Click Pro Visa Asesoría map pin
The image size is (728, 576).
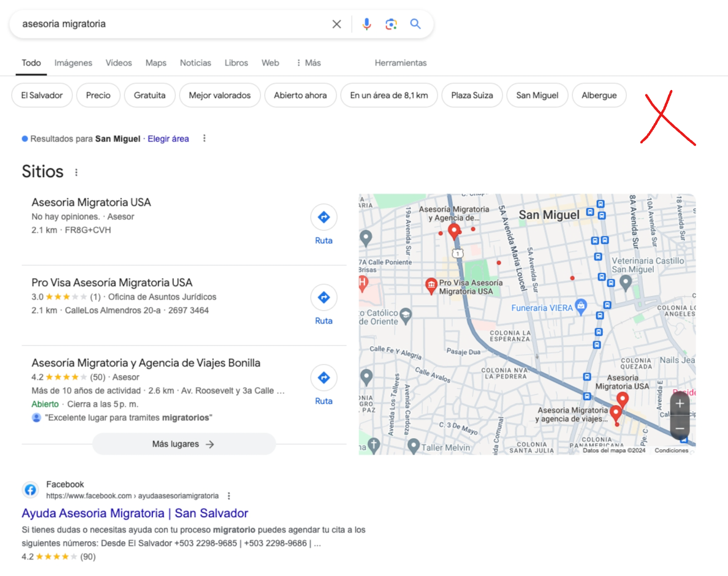click(431, 286)
